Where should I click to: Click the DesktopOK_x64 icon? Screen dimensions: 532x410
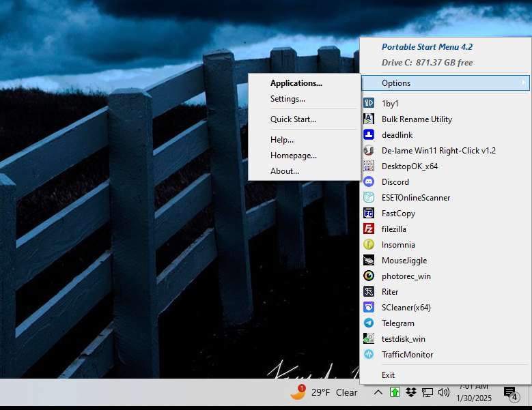click(369, 166)
